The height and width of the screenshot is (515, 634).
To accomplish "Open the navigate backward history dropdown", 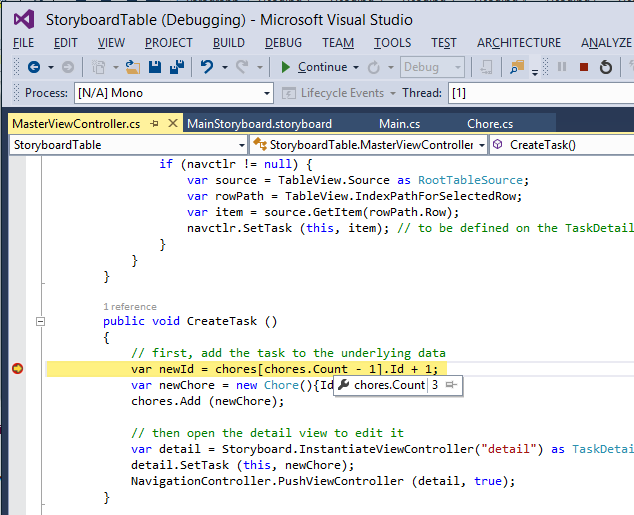I will point(51,67).
